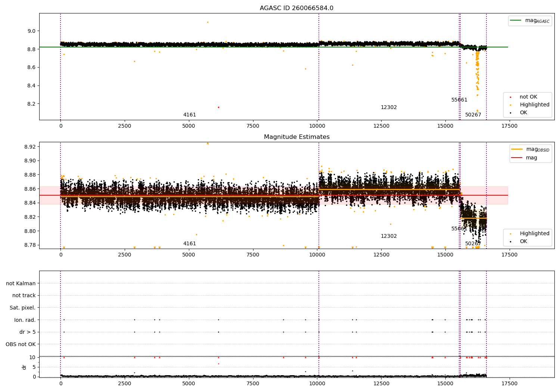Click the 8.78 y-axis tick in middle plot

click(x=29, y=245)
